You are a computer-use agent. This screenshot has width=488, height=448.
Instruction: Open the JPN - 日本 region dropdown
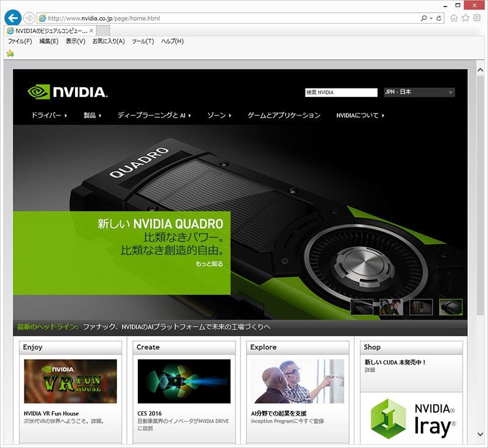tap(419, 92)
